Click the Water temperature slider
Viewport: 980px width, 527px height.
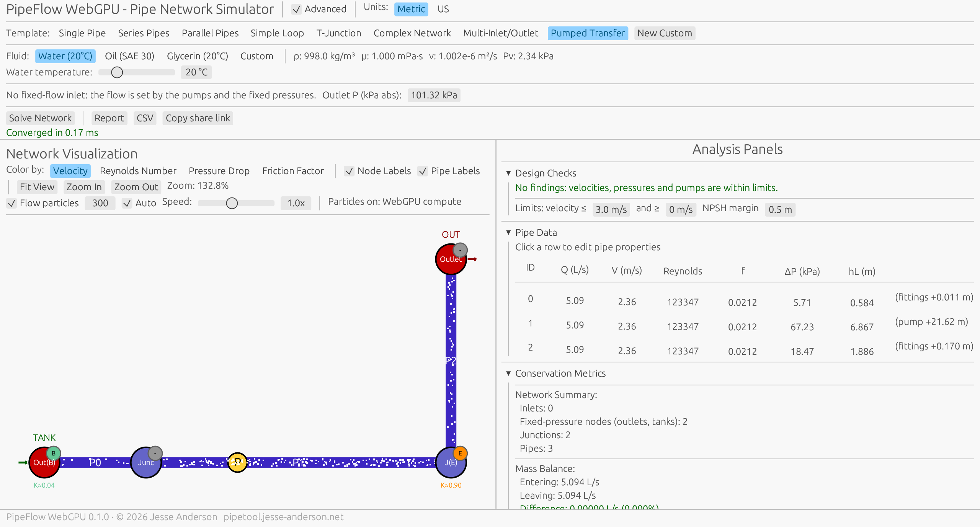(x=137, y=72)
